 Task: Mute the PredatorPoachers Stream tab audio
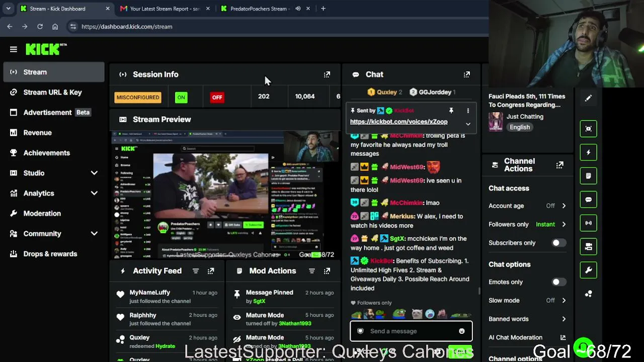click(x=298, y=9)
